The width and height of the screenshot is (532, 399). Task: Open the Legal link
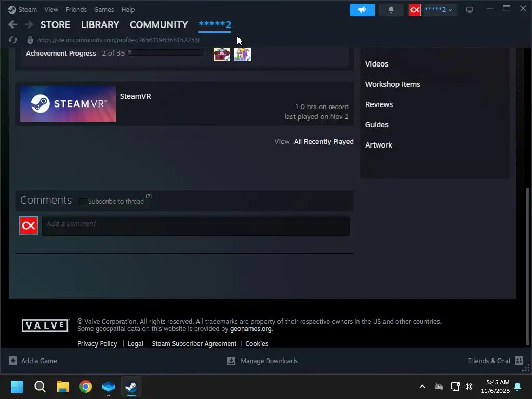click(x=136, y=344)
